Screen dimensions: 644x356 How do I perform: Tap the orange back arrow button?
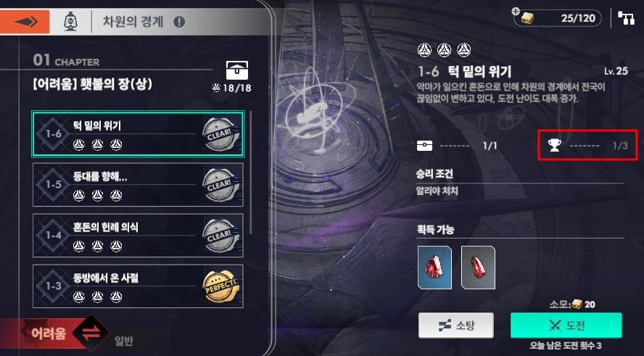25,22
